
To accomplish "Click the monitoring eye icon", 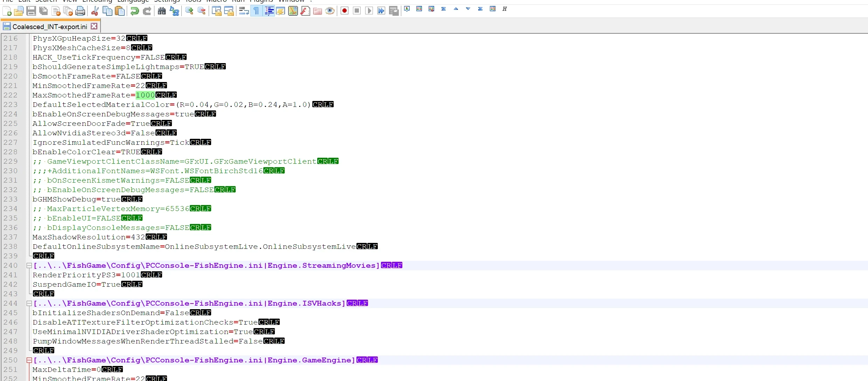I will click(329, 11).
